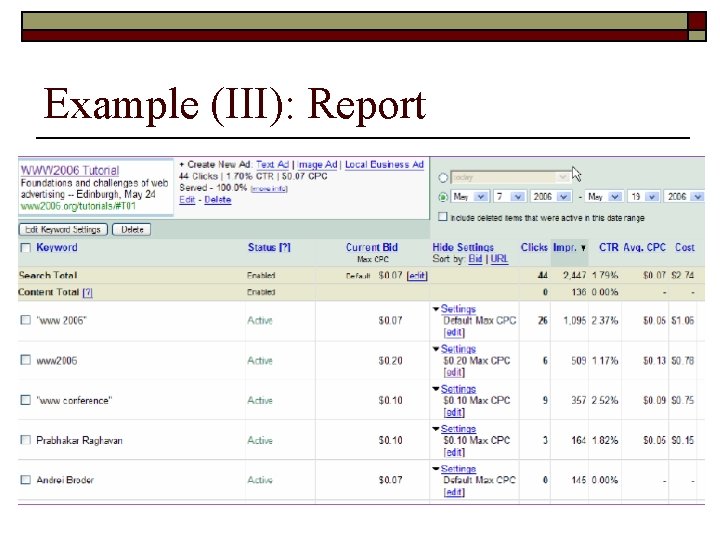The width and height of the screenshot is (720, 540).
Task: Open the disabled preset date range dropdown
Action: coord(510,177)
